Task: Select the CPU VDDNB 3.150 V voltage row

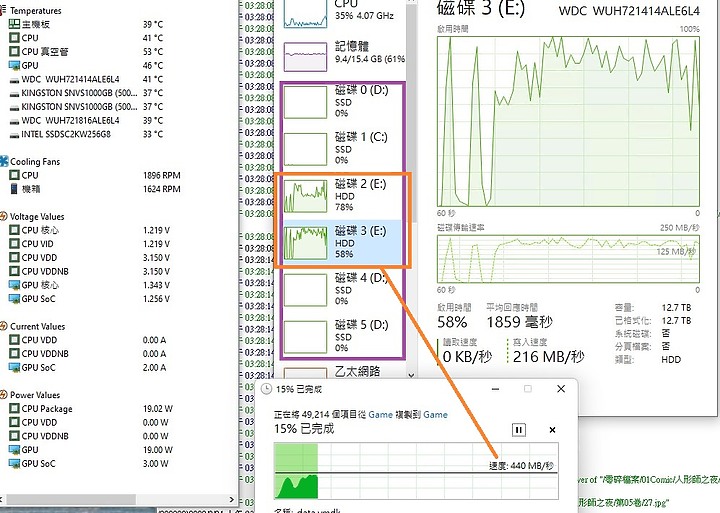Action: [90, 271]
